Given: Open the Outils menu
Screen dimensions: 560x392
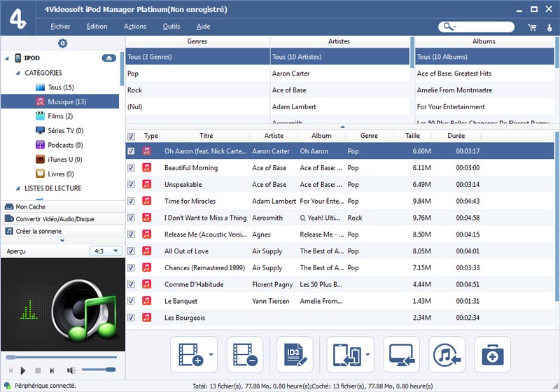Looking at the screenshot, I should pyautogui.click(x=171, y=27).
